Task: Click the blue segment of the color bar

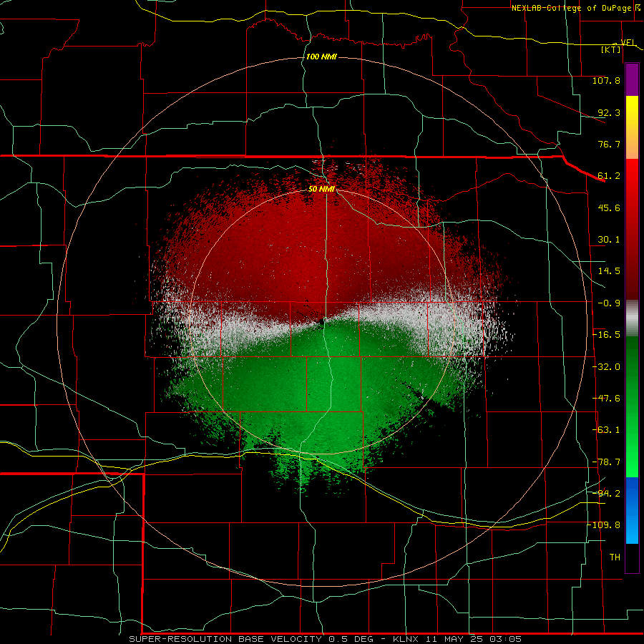Action: point(632,510)
